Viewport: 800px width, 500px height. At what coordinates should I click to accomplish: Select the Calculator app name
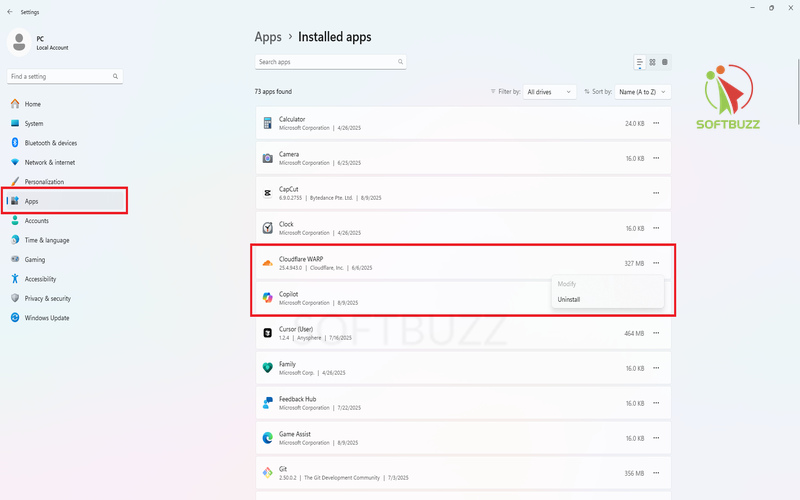[292, 119]
